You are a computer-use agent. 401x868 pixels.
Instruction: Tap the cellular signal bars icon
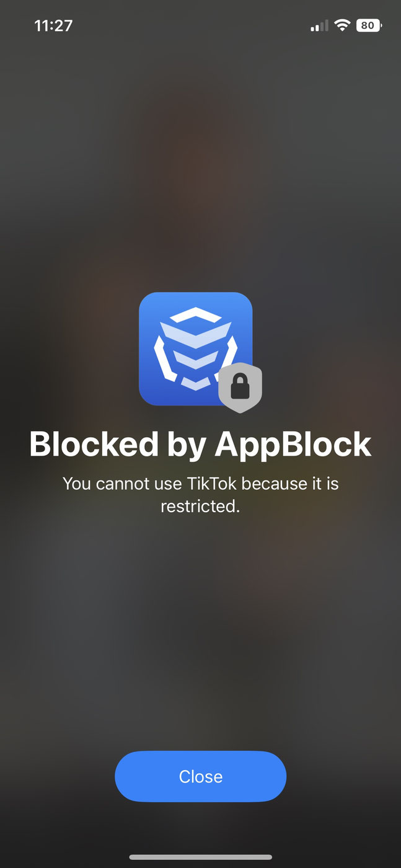[x=319, y=26]
